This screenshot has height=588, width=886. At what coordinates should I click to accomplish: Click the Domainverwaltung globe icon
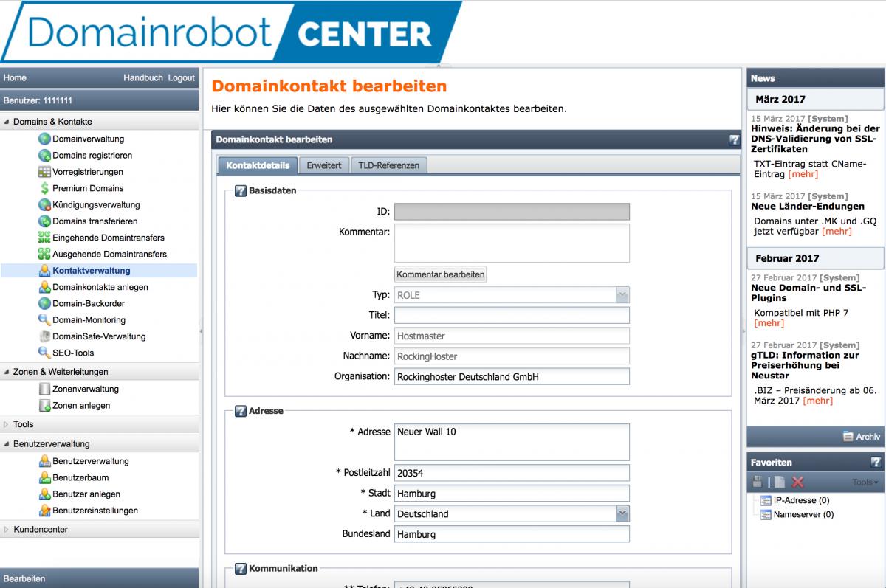[44, 139]
